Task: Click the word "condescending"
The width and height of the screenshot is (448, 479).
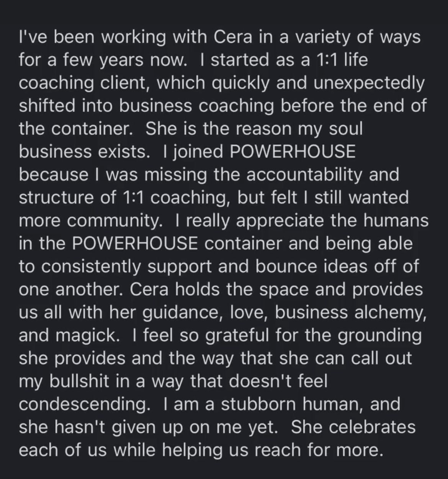Action: [x=83, y=405]
